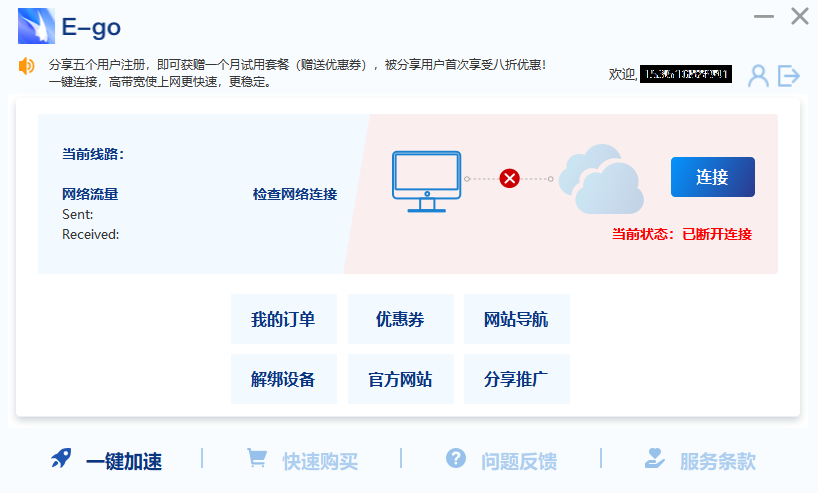The image size is (818, 493).
Task: Select 解绑设备 to unbind device
Action: coord(283,379)
